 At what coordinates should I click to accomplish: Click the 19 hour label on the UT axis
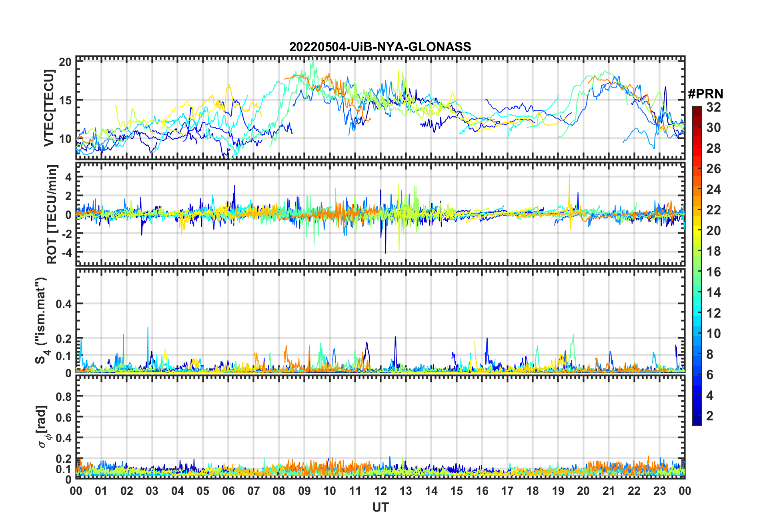click(x=558, y=491)
